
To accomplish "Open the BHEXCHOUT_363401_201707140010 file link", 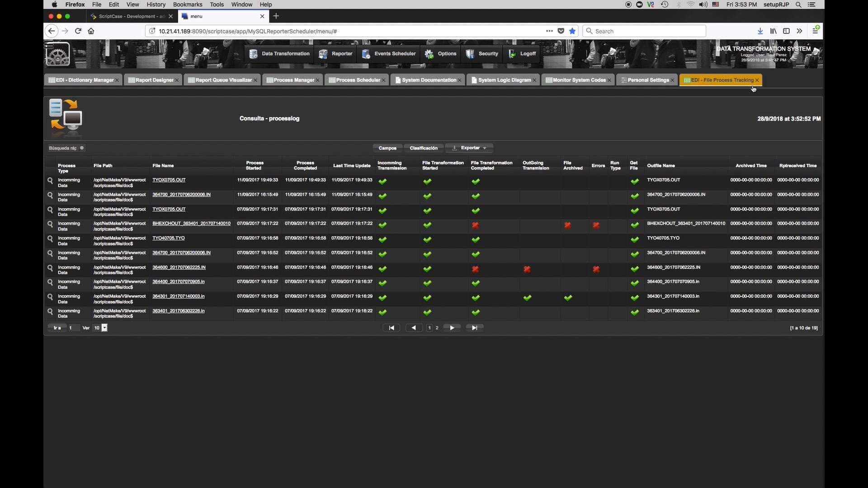I will (x=191, y=224).
